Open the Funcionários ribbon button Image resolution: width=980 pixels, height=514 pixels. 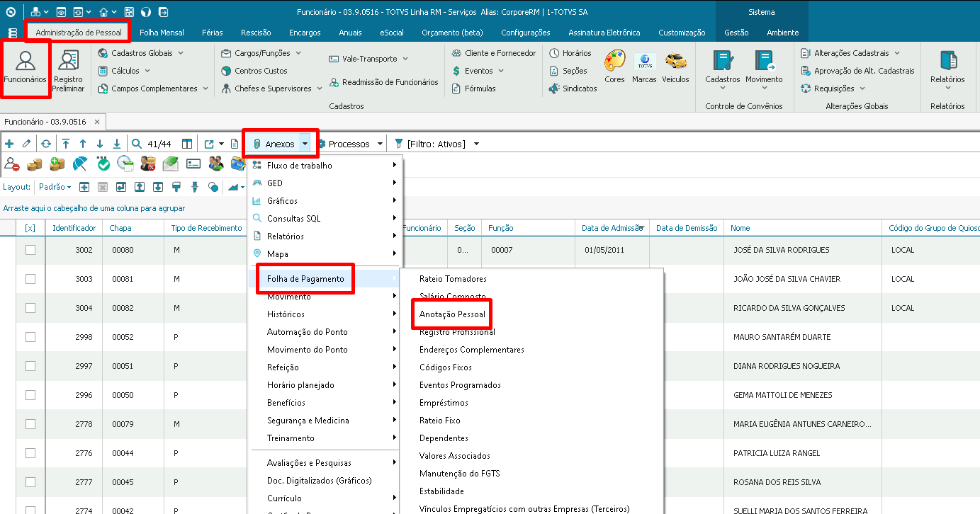point(25,69)
